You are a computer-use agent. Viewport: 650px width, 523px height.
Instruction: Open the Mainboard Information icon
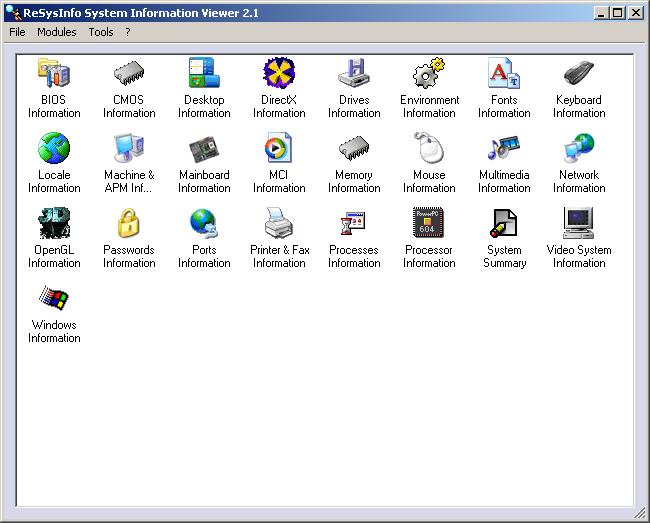click(204, 149)
